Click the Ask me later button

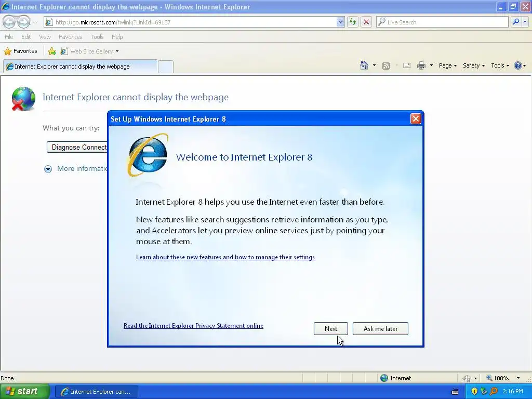pos(380,328)
